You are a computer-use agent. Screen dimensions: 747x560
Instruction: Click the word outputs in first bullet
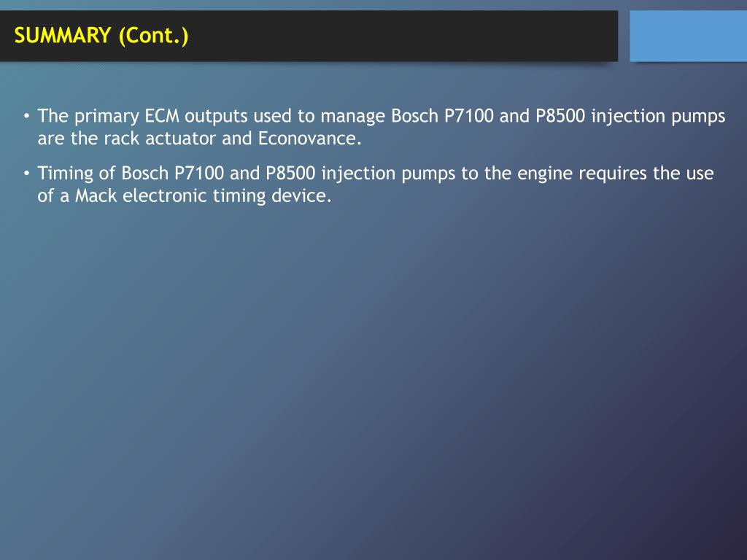click(x=216, y=117)
